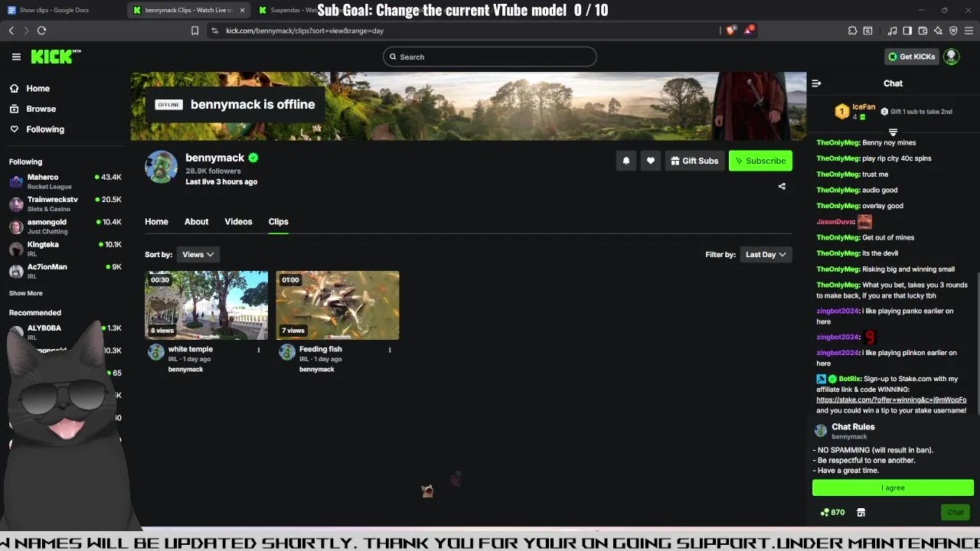Click the Chat send button
The image size is (980, 551).
955,512
